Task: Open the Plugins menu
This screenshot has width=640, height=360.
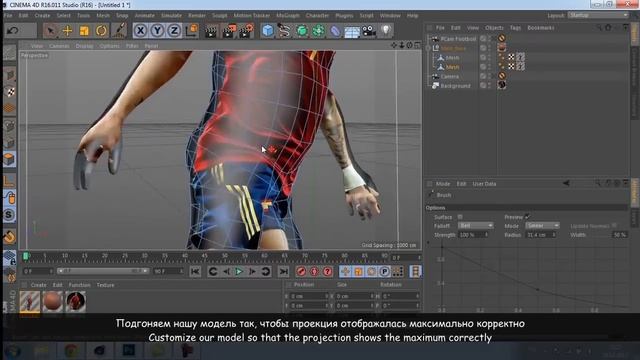Action: pyautogui.click(x=344, y=16)
